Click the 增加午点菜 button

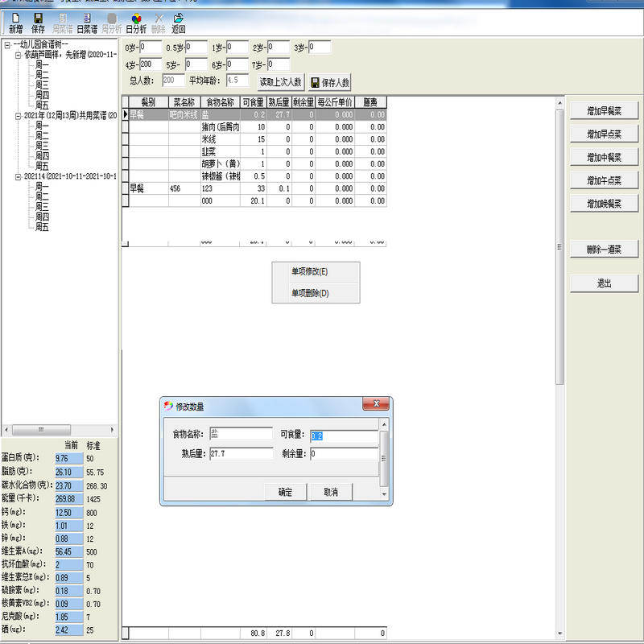click(x=605, y=180)
